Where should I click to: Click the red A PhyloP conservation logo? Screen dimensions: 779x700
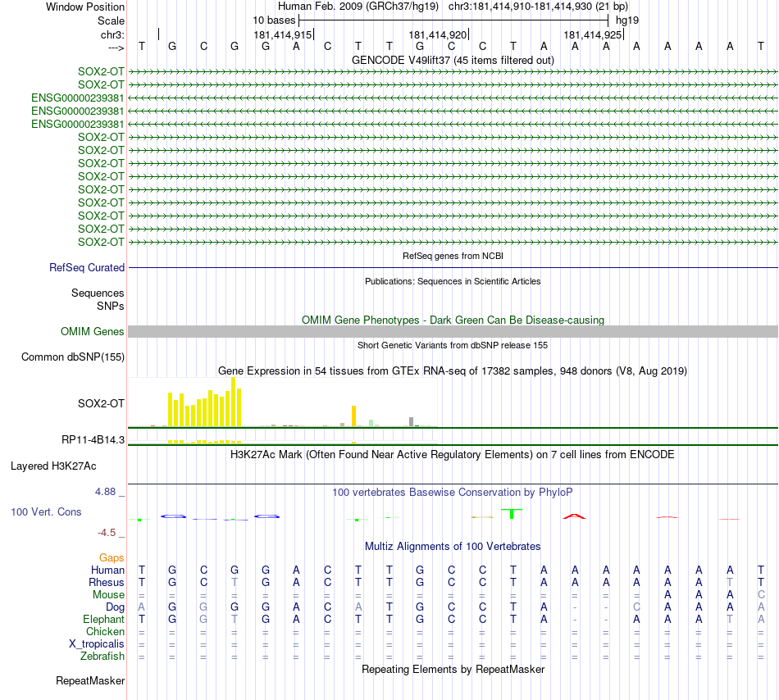click(574, 516)
